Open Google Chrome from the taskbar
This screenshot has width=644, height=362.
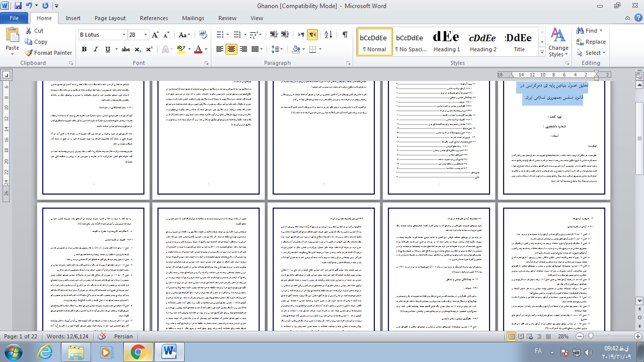point(138,352)
